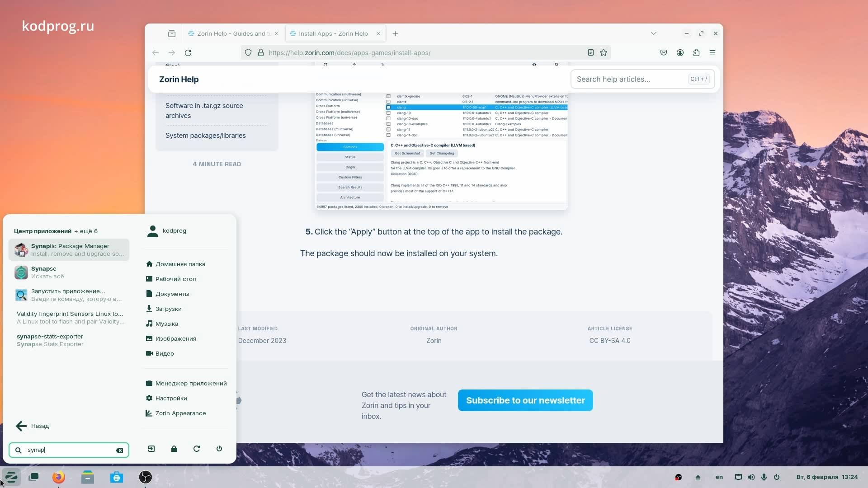This screenshot has width=868, height=488.
Task: Click the restart icon in menu
Action: coord(197,449)
